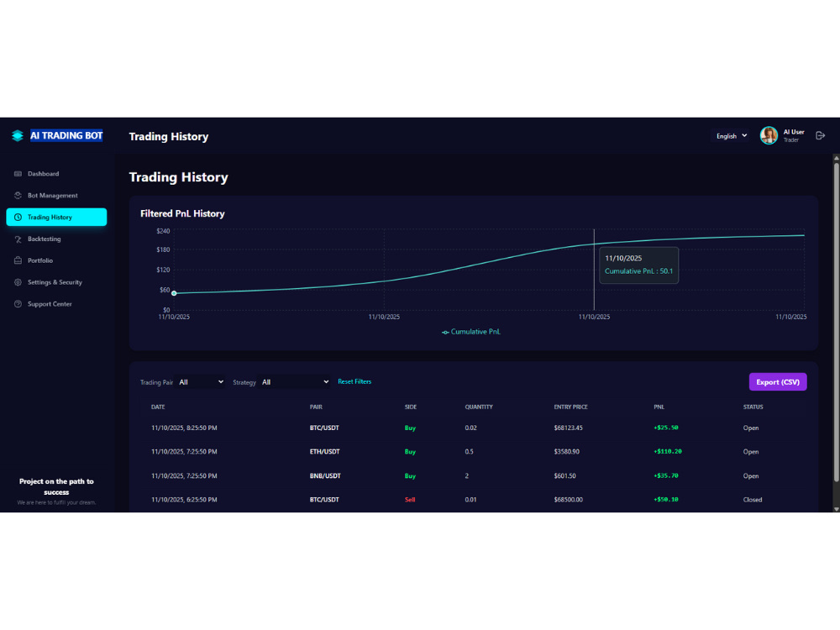Click the Trading History clock icon

coord(18,217)
